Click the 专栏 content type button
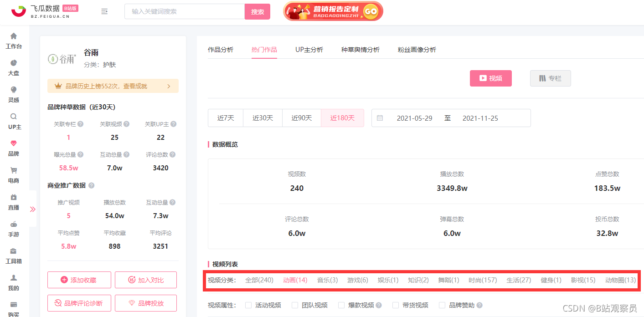Image resolution: width=644 pixels, height=317 pixels. click(550, 78)
